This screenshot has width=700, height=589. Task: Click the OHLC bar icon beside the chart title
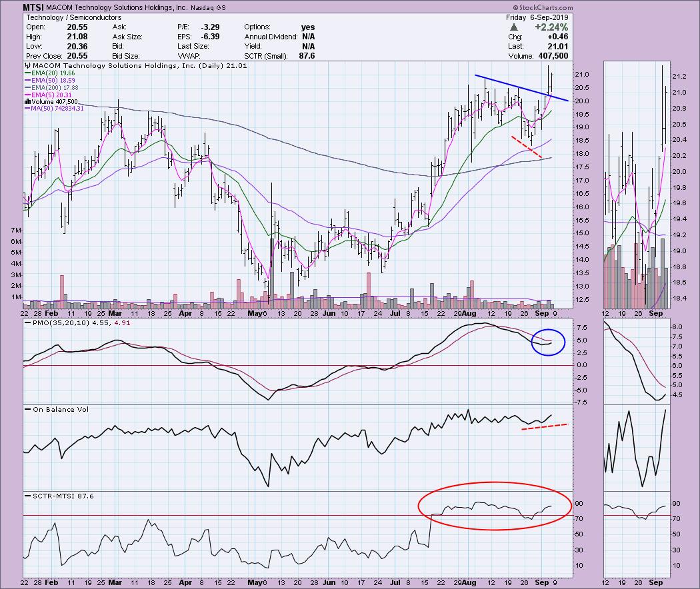[x=27, y=66]
